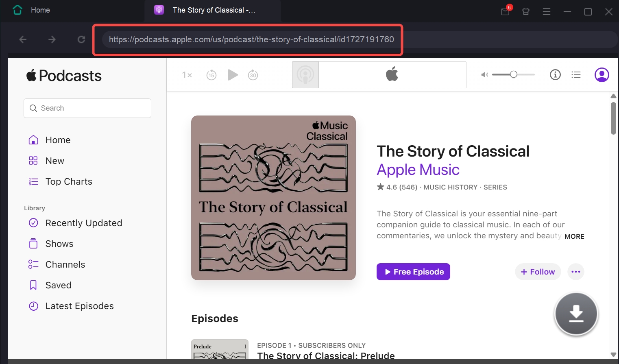Image resolution: width=619 pixels, height=364 pixels.
Task: Click the Play button in player
Action: click(x=233, y=75)
